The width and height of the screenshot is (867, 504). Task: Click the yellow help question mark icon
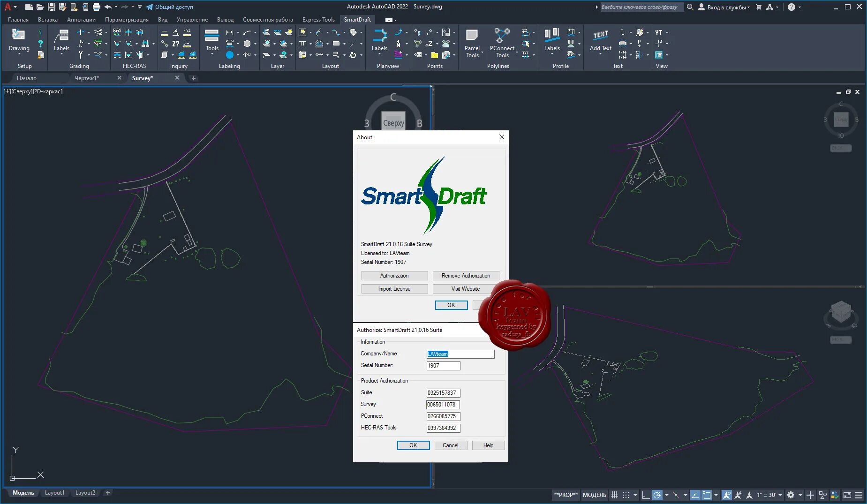point(41,44)
